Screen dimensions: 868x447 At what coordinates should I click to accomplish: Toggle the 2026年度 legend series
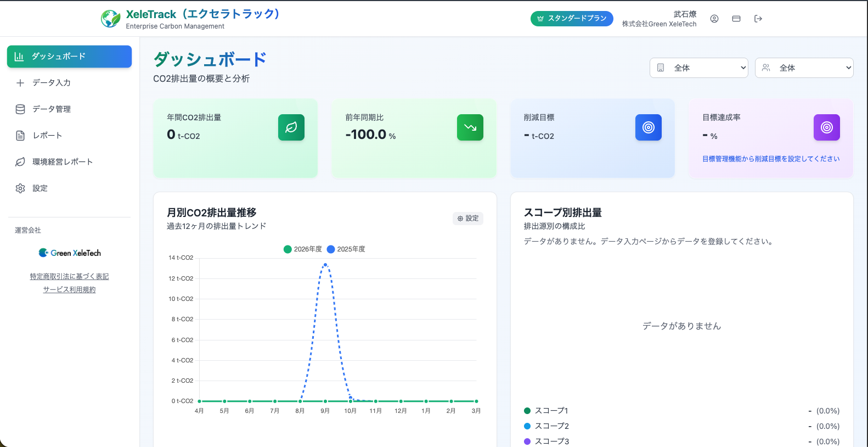pyautogui.click(x=303, y=249)
